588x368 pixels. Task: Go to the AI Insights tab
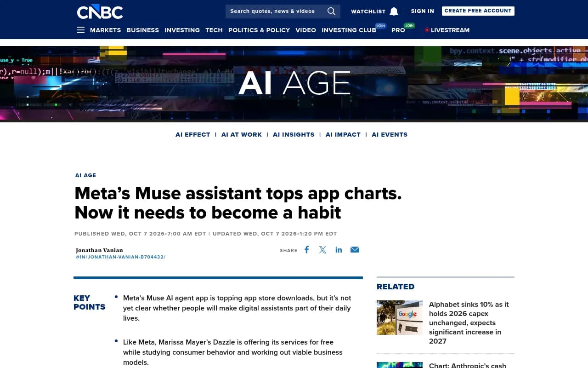click(x=294, y=134)
